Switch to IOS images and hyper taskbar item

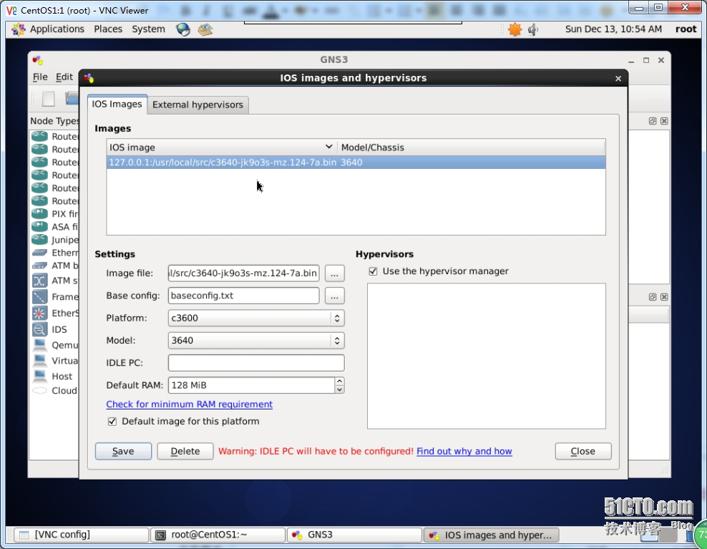tap(491, 535)
